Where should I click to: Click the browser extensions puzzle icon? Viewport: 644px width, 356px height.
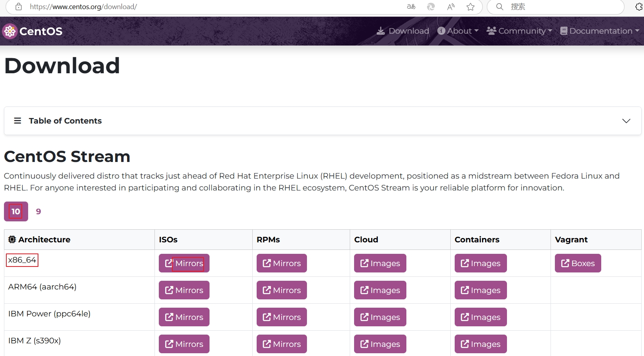(x=639, y=7)
